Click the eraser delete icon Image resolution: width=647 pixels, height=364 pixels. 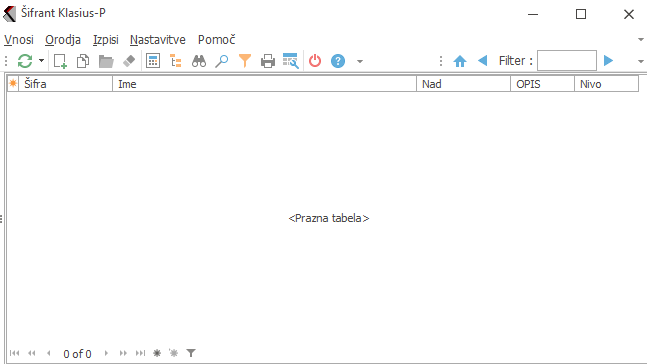click(129, 61)
